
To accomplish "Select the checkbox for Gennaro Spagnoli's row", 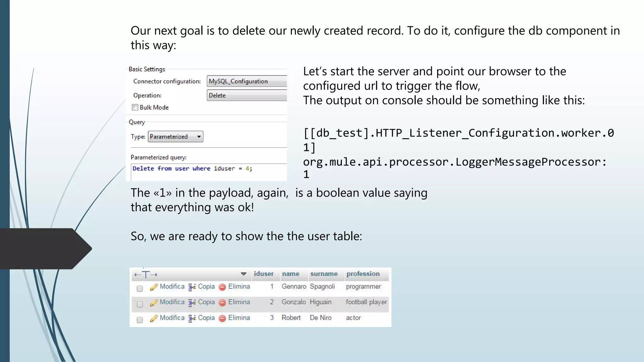I will 140,288.
